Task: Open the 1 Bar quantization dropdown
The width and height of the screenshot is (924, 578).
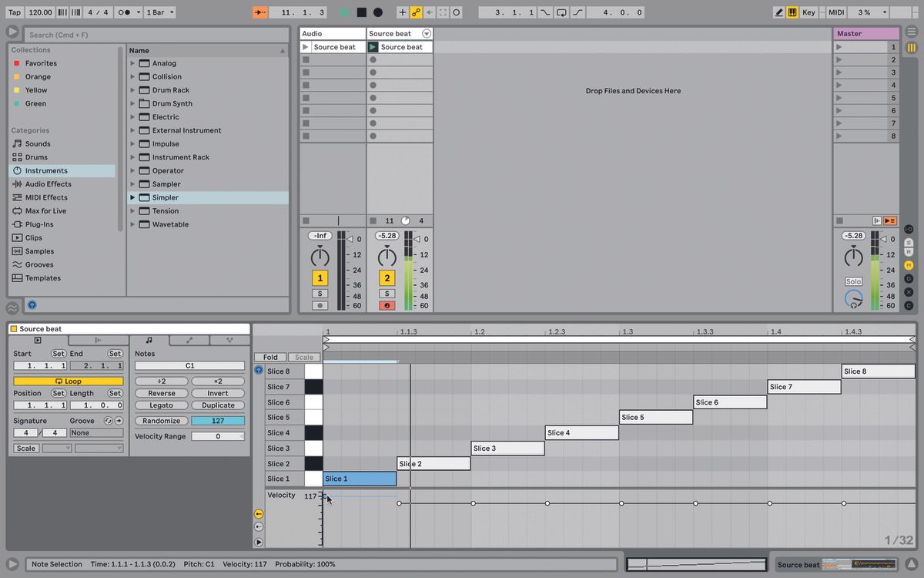Action: point(159,12)
